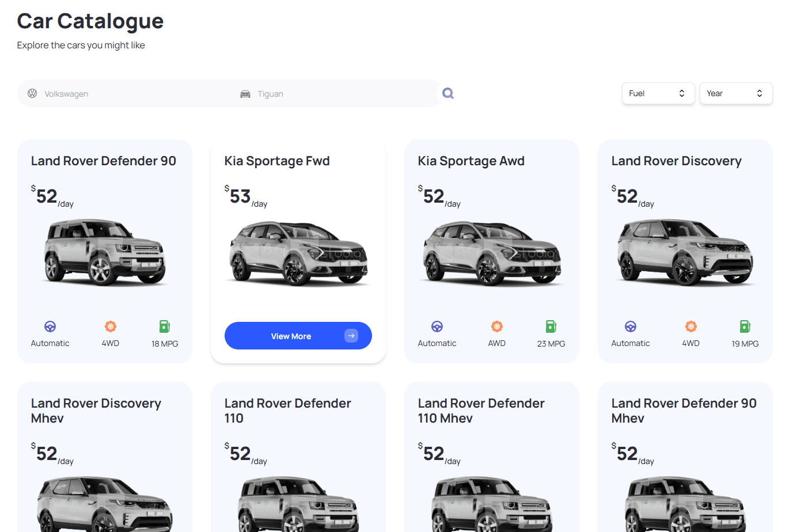The image size is (812, 532).
Task: Click the Land Rover Defender 90 car image
Action: 105,253
